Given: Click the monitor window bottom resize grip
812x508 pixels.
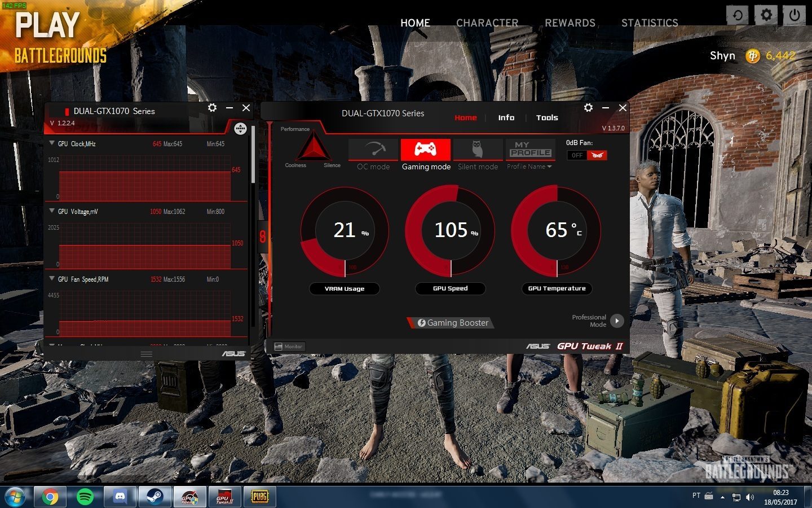Looking at the screenshot, I should [x=146, y=354].
